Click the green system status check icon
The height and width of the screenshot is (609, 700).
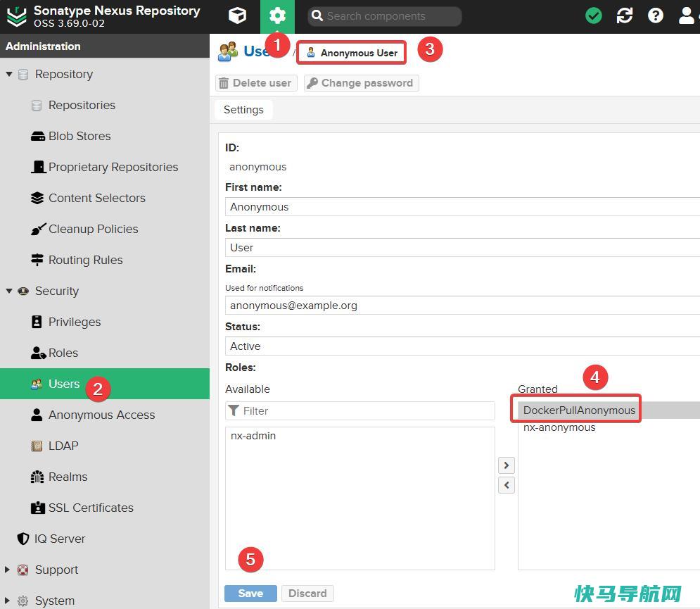click(x=593, y=16)
